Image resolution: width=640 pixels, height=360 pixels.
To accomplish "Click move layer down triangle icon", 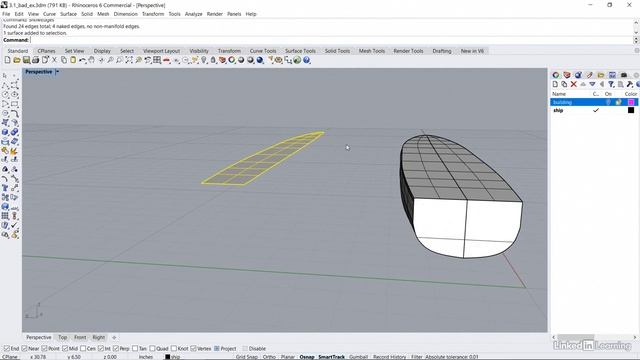I will (592, 84).
